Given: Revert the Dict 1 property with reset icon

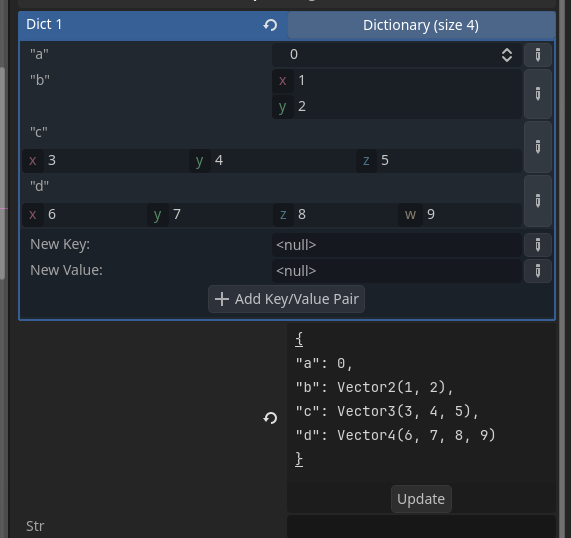Looking at the screenshot, I should click(270, 25).
